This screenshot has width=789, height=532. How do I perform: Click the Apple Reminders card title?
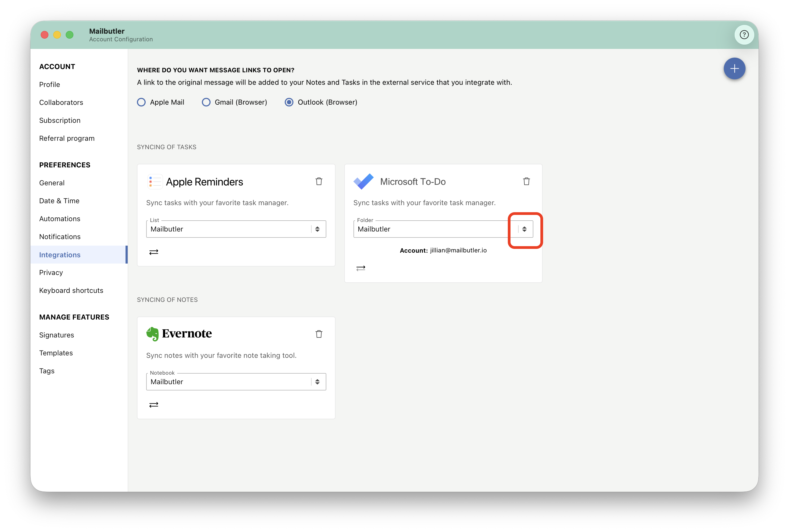pyautogui.click(x=204, y=182)
